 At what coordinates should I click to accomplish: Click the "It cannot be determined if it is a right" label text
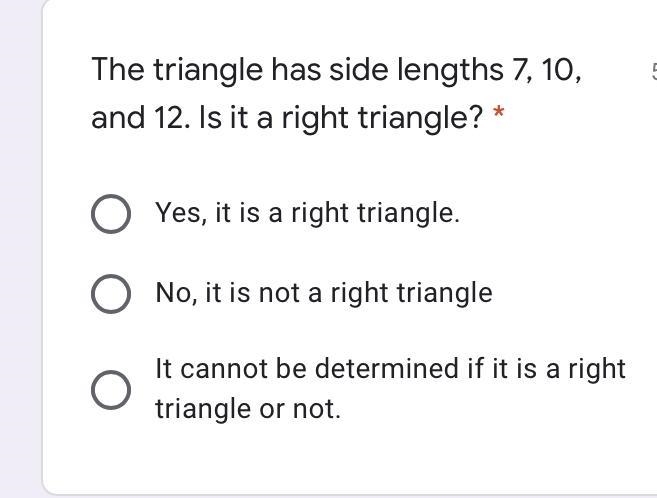(391, 369)
